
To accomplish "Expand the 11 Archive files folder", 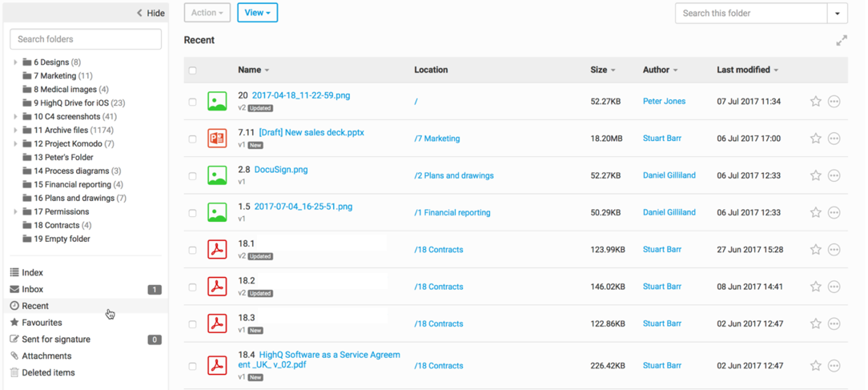I will click(15, 131).
